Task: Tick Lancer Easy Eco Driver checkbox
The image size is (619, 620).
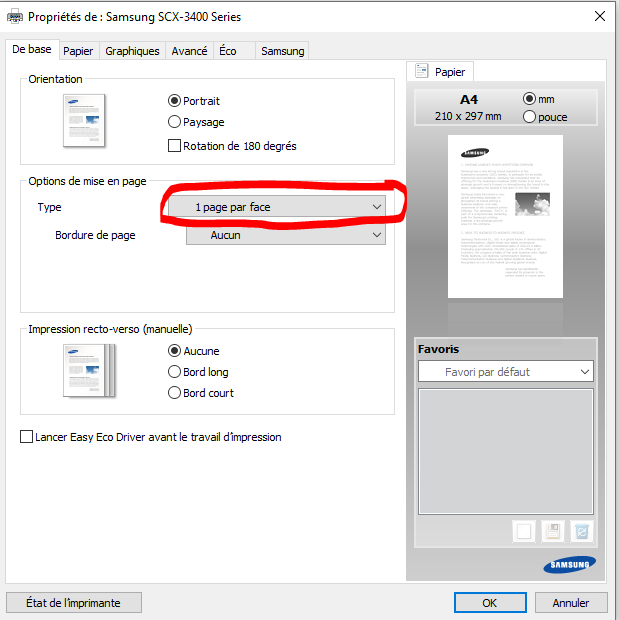Action: [27, 437]
